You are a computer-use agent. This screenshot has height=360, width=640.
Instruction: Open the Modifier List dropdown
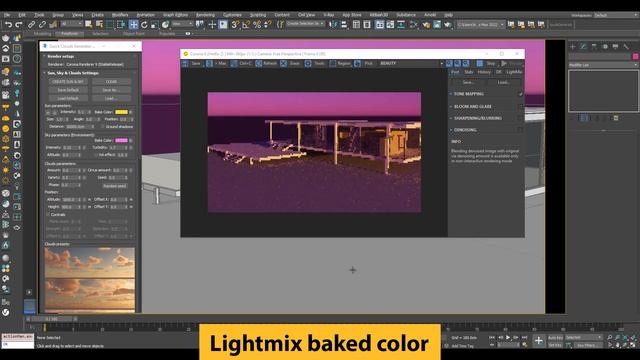(603, 65)
